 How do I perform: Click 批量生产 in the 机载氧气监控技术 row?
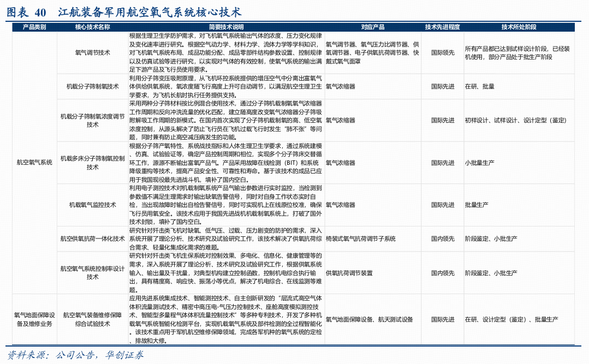click(477, 205)
